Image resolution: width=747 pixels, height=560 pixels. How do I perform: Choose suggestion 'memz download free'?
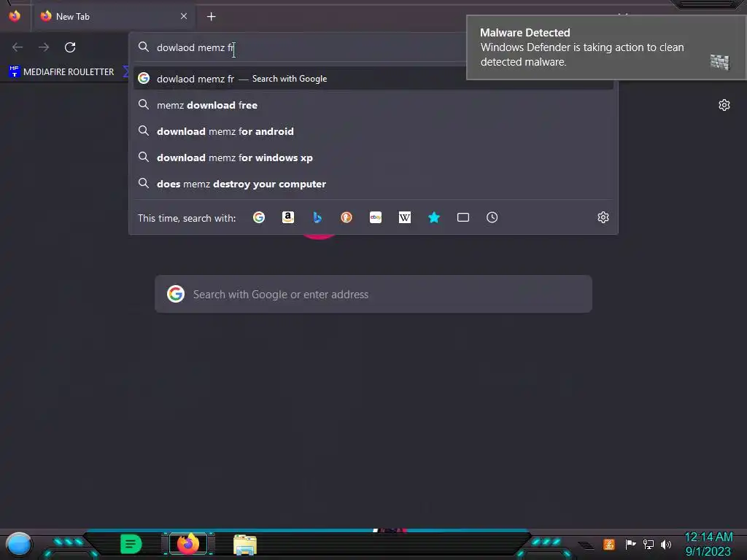[x=373, y=105]
